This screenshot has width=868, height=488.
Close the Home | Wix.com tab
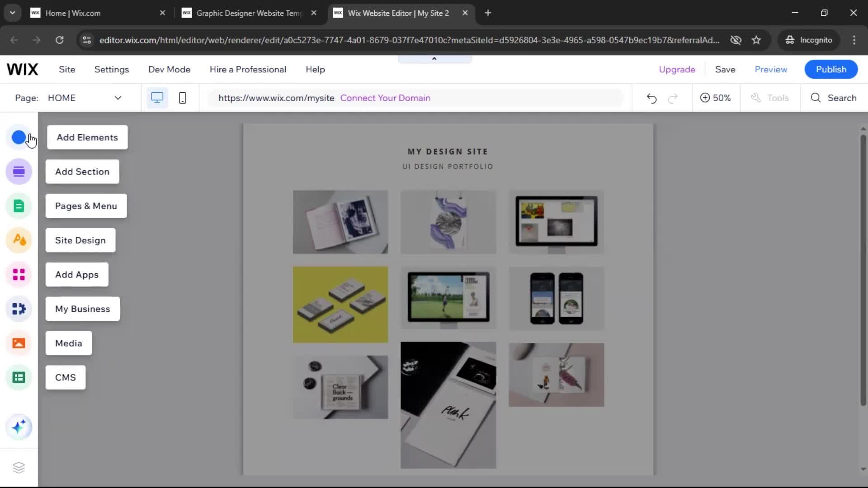[x=162, y=13]
